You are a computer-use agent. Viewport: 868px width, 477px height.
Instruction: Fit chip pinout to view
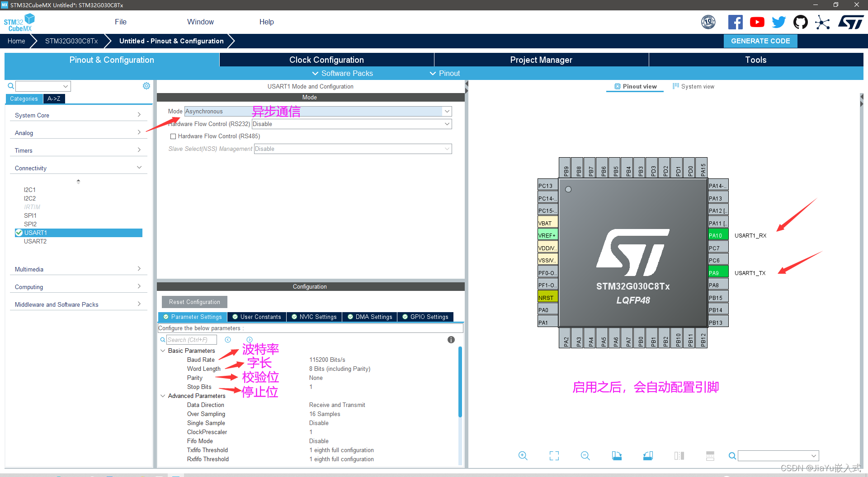tap(554, 456)
